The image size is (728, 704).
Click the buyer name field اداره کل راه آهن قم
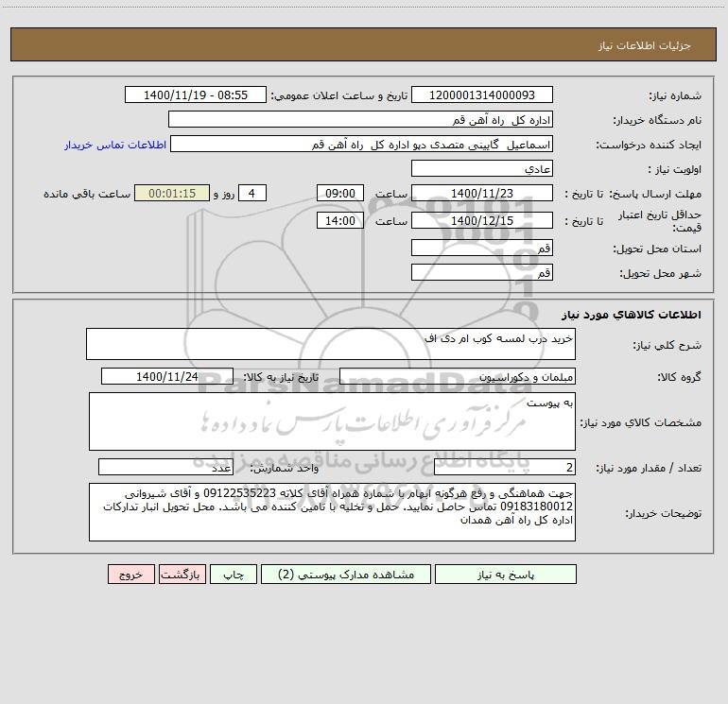coord(360,119)
